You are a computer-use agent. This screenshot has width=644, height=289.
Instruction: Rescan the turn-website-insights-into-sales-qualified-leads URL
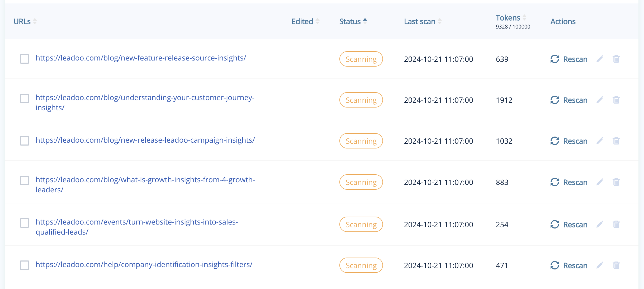pos(569,224)
